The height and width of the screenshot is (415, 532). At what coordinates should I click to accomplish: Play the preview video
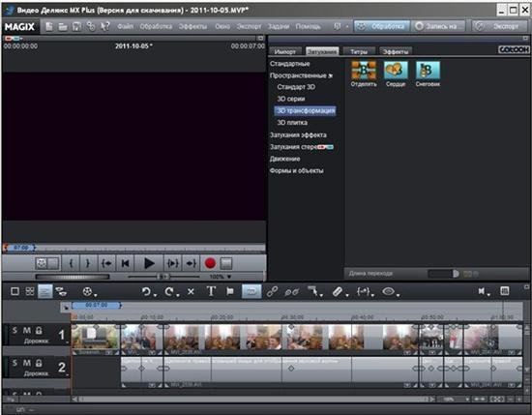[149, 263]
